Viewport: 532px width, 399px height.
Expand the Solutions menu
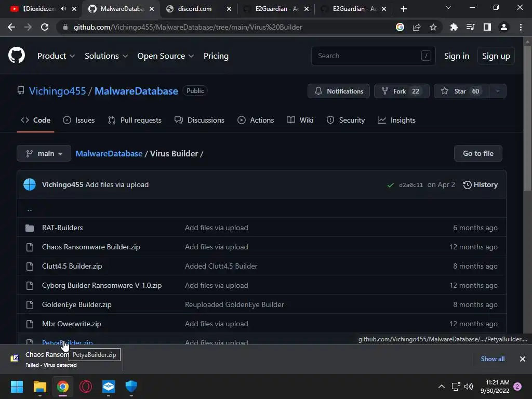[x=106, y=56]
